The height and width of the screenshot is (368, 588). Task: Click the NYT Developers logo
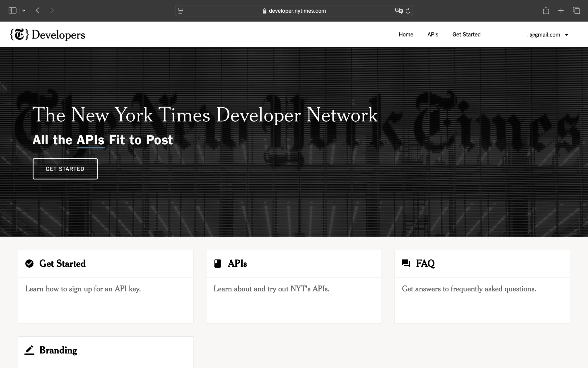(48, 34)
